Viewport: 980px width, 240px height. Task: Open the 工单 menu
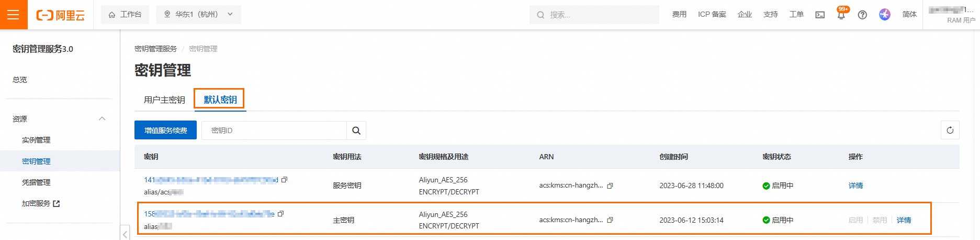pyautogui.click(x=796, y=15)
